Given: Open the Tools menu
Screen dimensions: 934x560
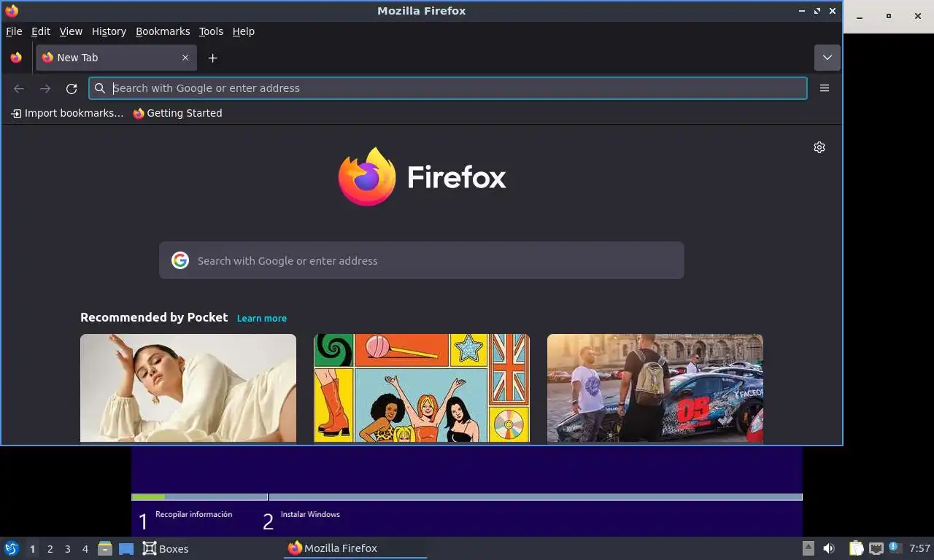Looking at the screenshot, I should coord(211,31).
